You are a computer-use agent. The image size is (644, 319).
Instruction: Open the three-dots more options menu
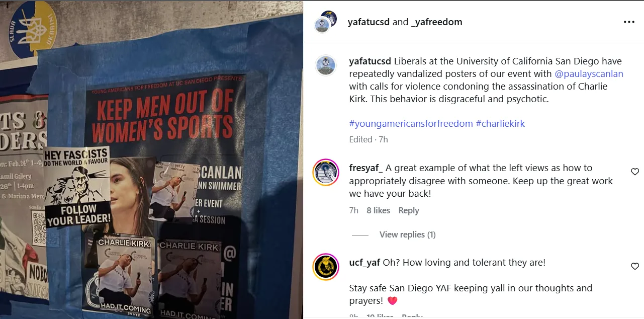click(x=629, y=22)
